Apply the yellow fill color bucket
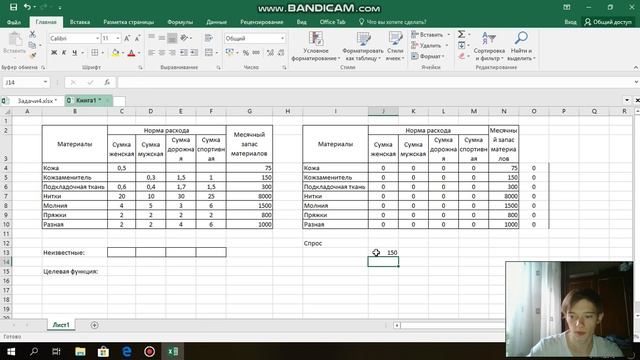Image resolution: width=640 pixels, height=360 pixels. pyautogui.click(x=116, y=53)
